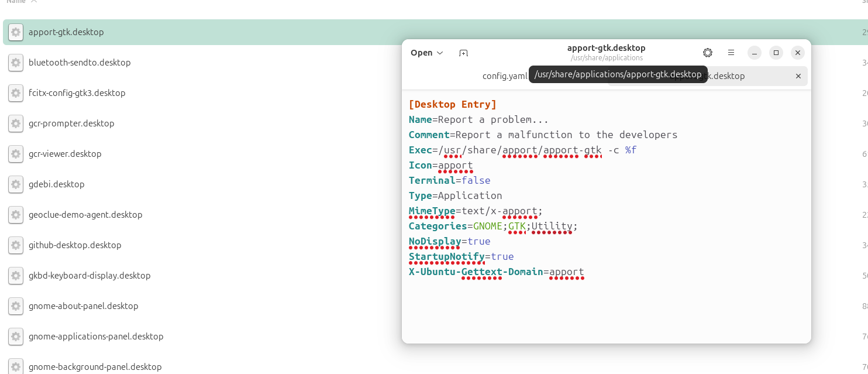868x374 pixels.
Task: Click gear icon of geoclue-demo-agent.desktop file
Action: pos(16,215)
